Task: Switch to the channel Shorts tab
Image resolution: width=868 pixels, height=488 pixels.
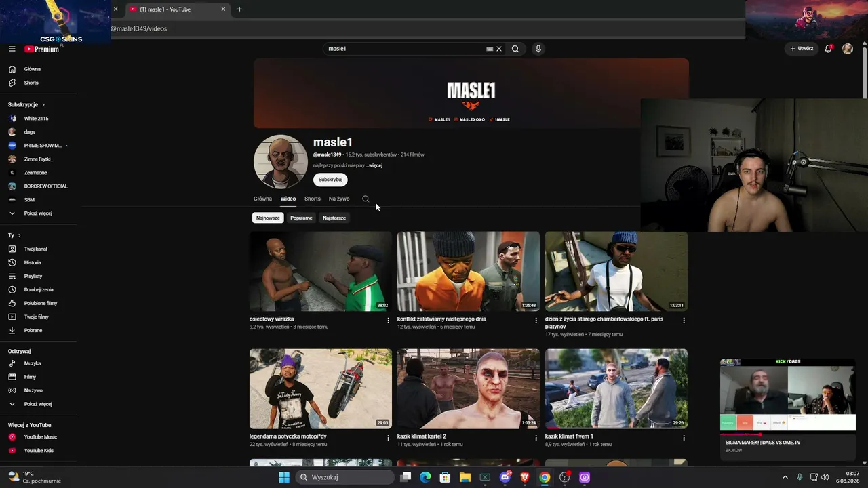Action: [313, 199]
